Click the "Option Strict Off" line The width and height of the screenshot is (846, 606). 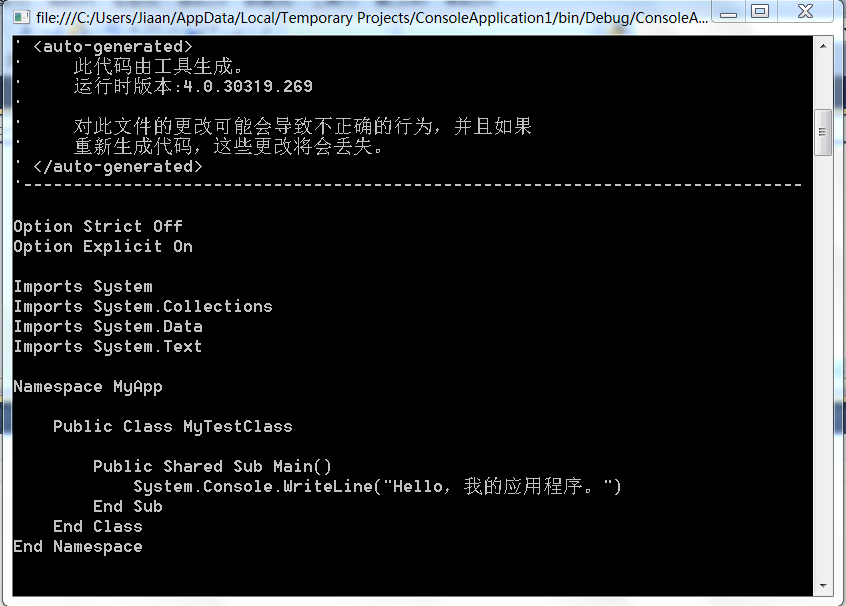coord(98,227)
